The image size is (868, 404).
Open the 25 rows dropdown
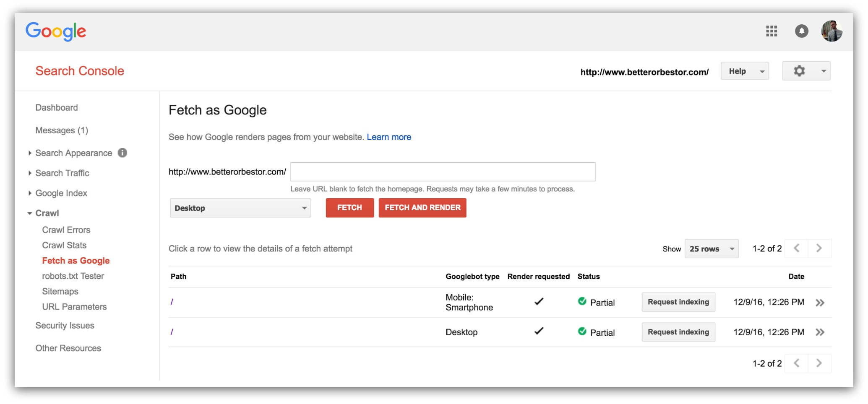coord(712,249)
